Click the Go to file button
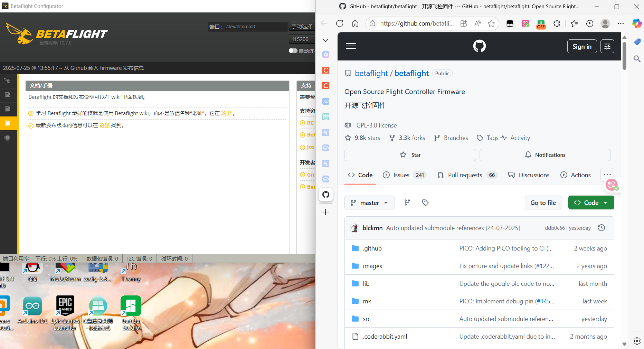This screenshot has height=349, width=644. 543,202
